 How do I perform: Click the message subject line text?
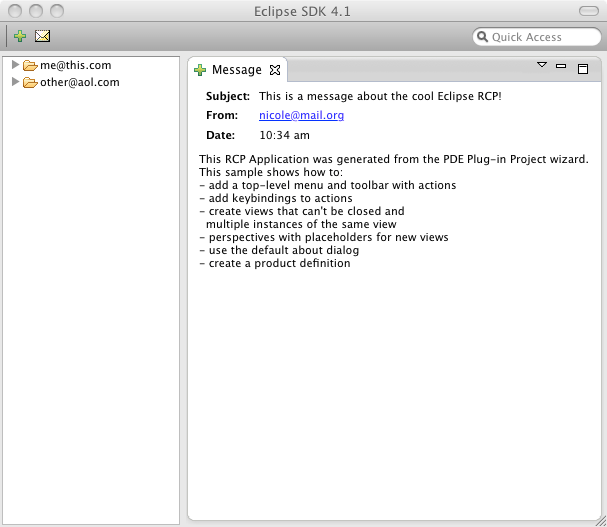pos(379,97)
